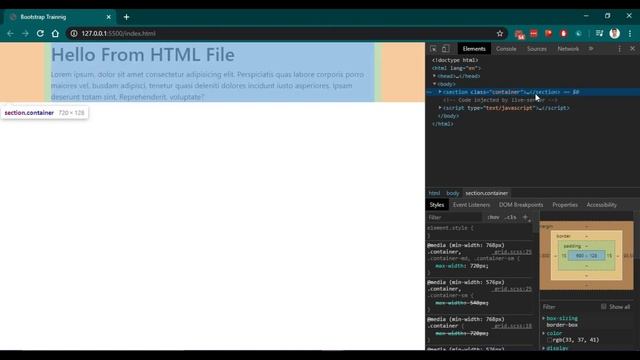Toggle the :hov element state button
The width and height of the screenshot is (640, 360).
[x=493, y=217]
